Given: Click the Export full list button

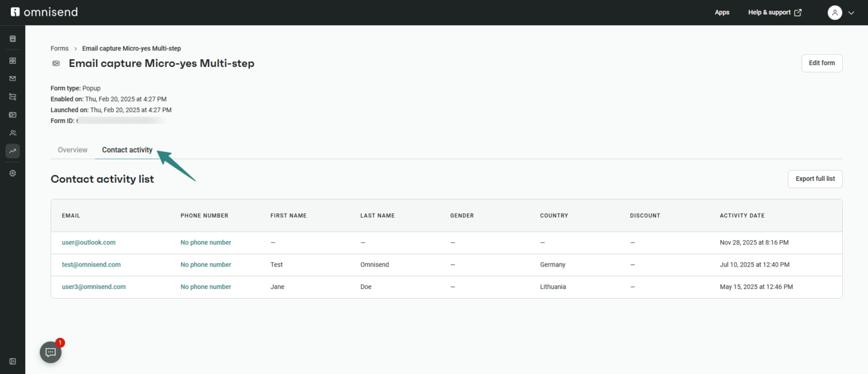Looking at the screenshot, I should [815, 179].
